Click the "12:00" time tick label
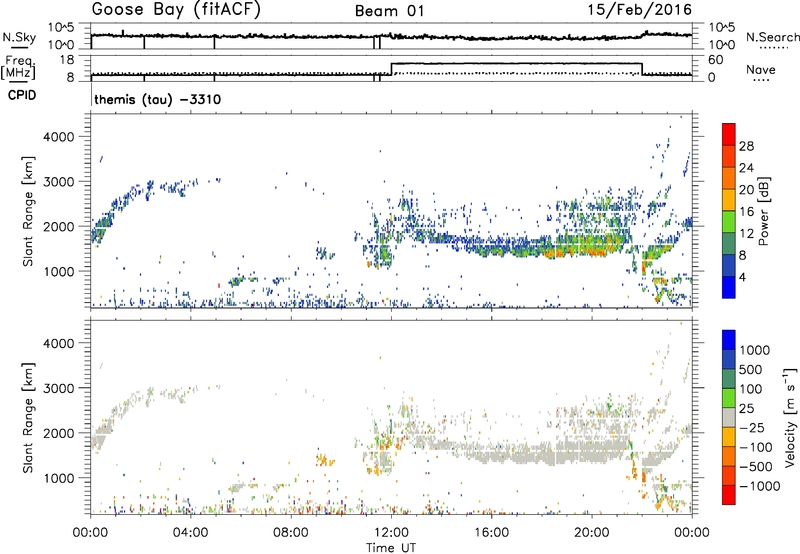The height and width of the screenshot is (554, 800). click(x=391, y=533)
